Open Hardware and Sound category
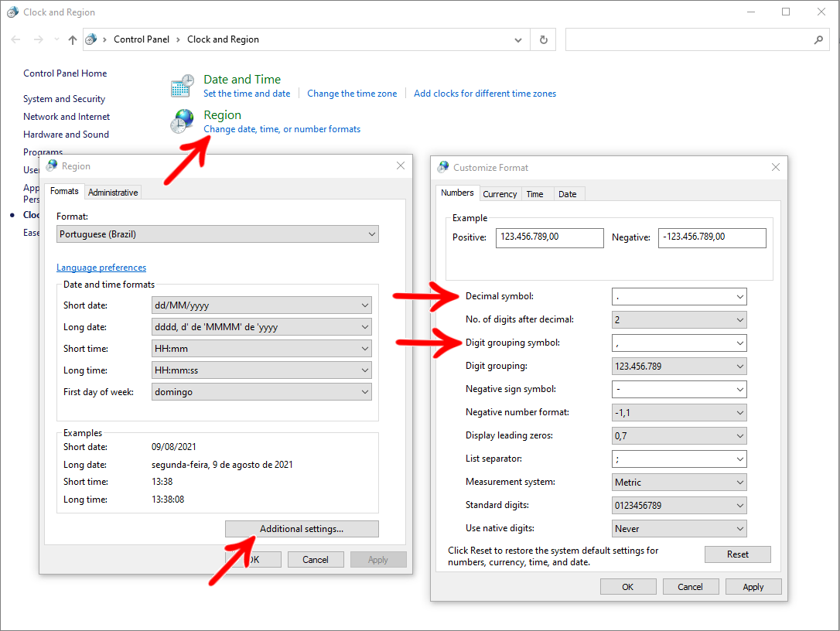The image size is (840, 631). [66, 135]
